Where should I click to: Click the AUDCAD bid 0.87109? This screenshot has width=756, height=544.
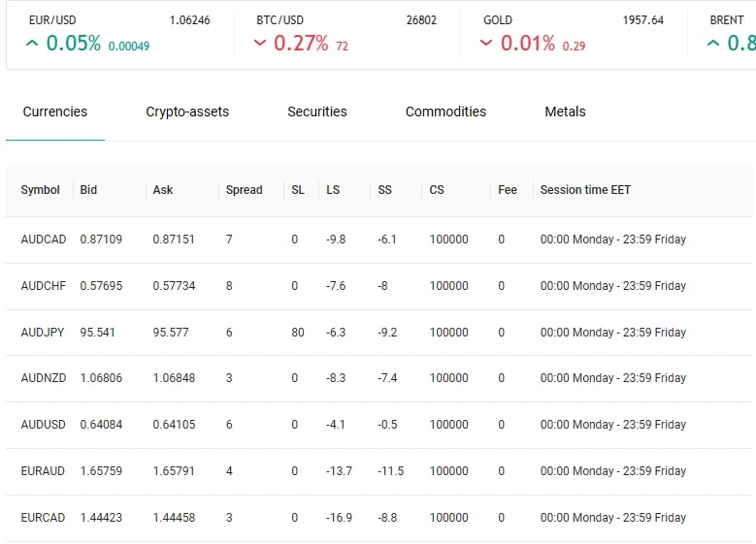click(x=101, y=240)
